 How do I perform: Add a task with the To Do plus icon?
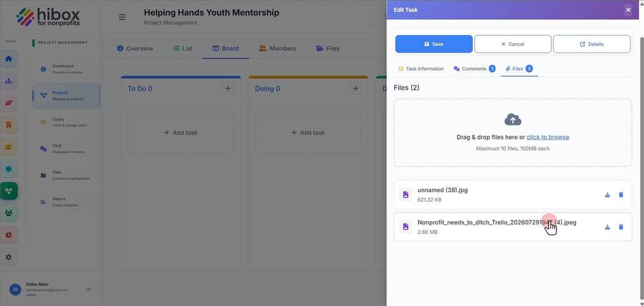228,88
